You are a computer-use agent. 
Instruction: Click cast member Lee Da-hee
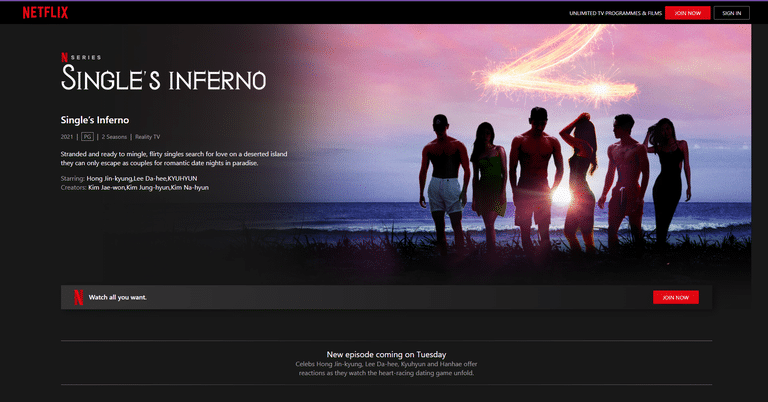tap(150, 179)
